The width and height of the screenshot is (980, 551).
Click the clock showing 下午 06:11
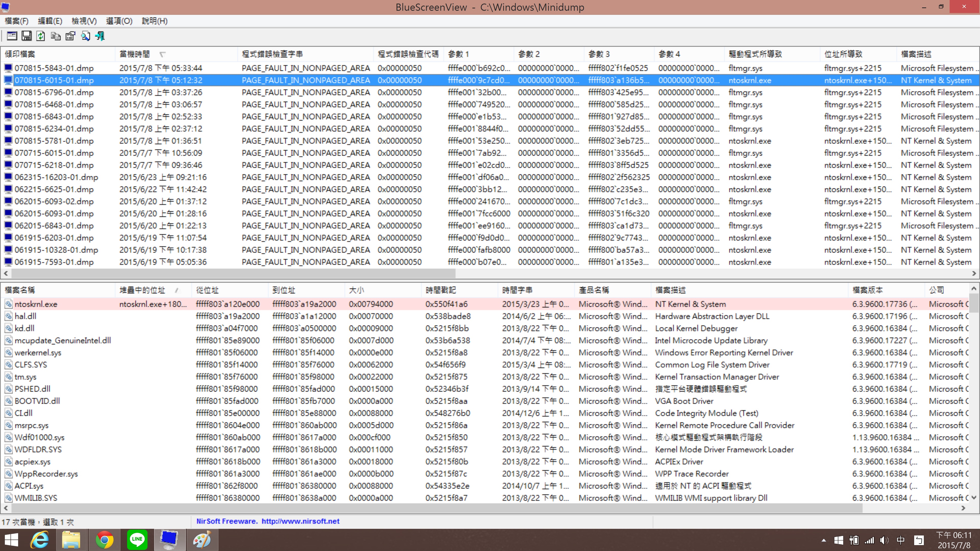[954, 535]
